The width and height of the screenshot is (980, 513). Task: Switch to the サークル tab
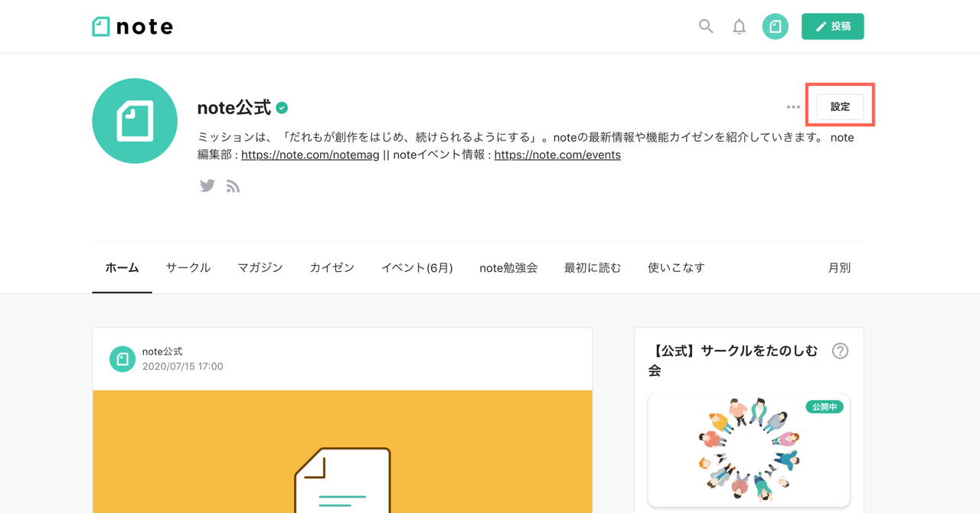pos(188,268)
